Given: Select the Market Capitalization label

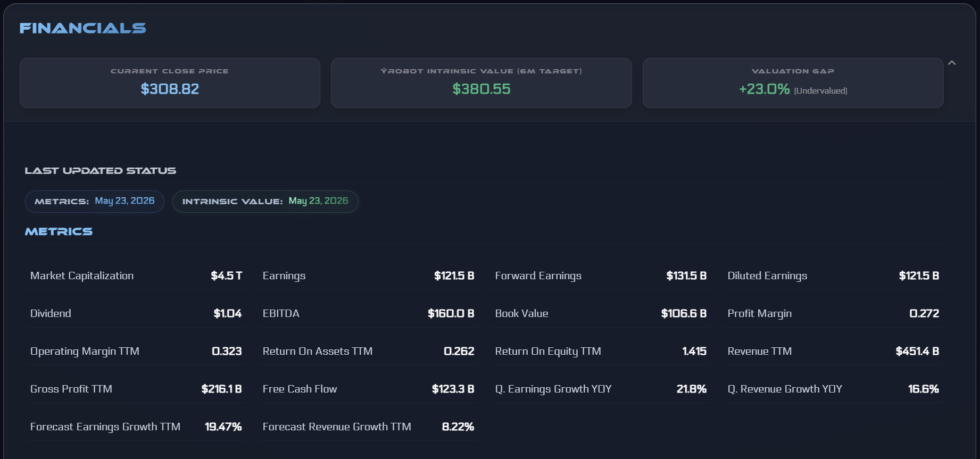Looking at the screenshot, I should [82, 276].
